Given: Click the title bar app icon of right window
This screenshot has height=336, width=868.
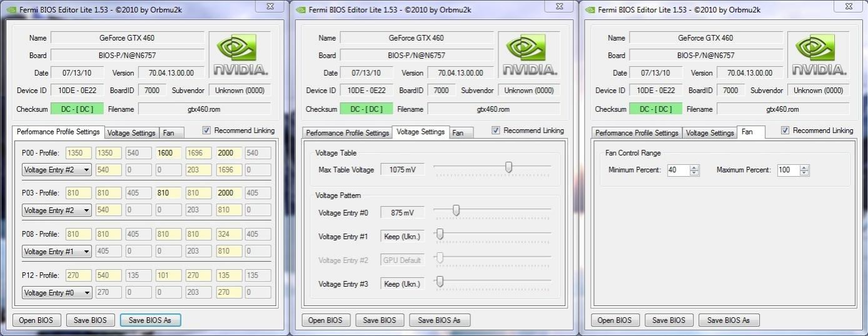Looking at the screenshot, I should (589, 9).
